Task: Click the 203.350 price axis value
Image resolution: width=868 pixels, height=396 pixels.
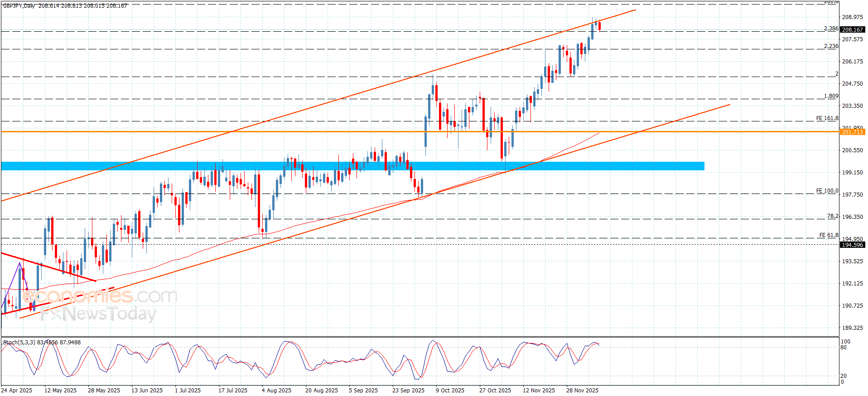Action: point(852,106)
